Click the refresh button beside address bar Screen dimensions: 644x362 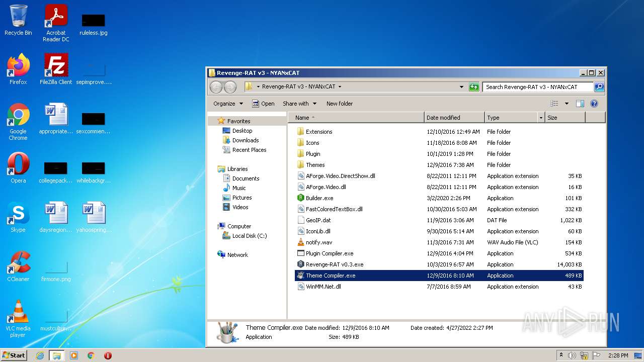[x=473, y=87]
